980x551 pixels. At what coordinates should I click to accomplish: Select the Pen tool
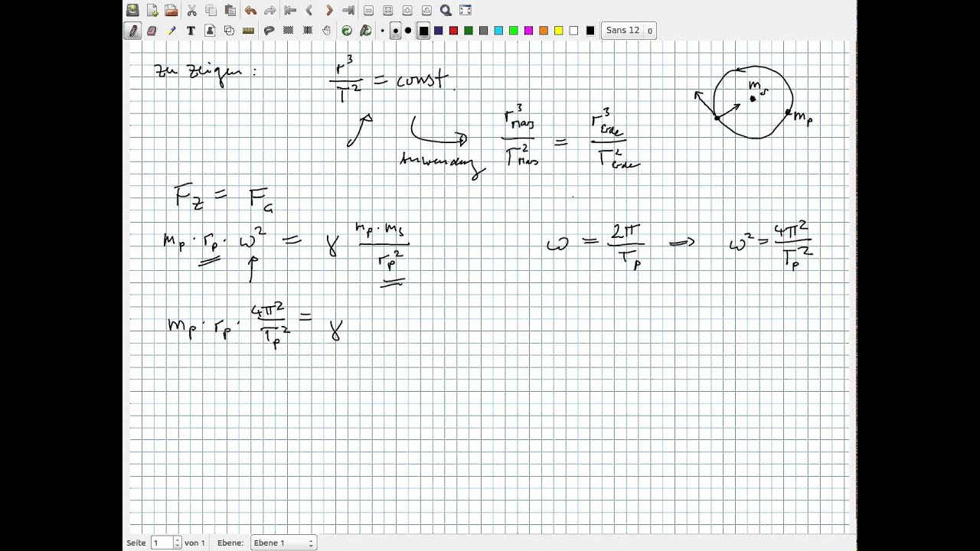tap(132, 31)
